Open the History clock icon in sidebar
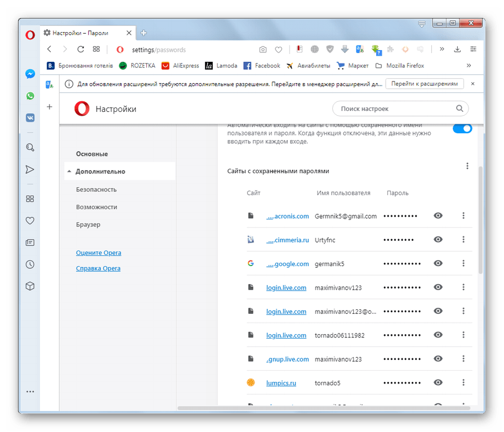Screen dimensions: 504x432 point(30,264)
